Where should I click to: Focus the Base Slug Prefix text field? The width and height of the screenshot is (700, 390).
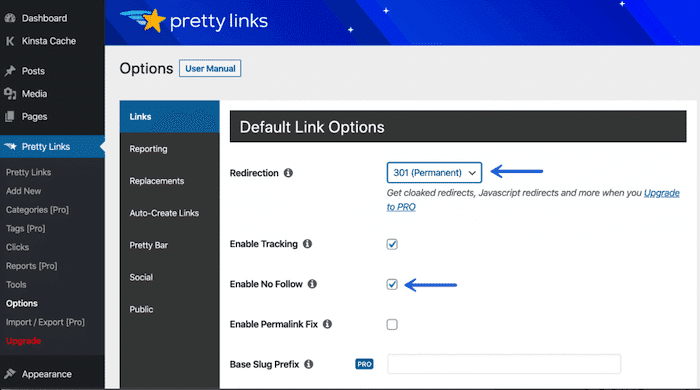pyautogui.click(x=504, y=364)
